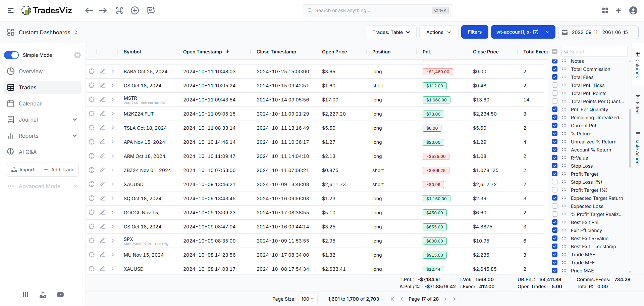Expand the Journal sidebar section
This screenshot has height=306, width=644.
coord(75,120)
